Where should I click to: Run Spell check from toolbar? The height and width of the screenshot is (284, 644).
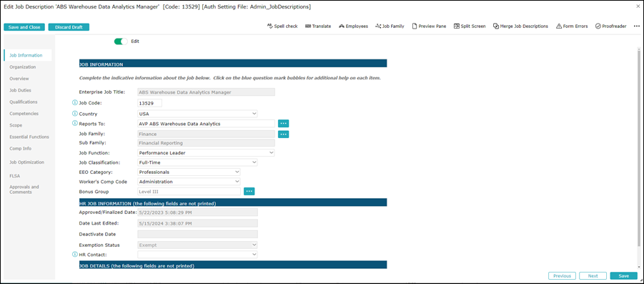click(282, 26)
